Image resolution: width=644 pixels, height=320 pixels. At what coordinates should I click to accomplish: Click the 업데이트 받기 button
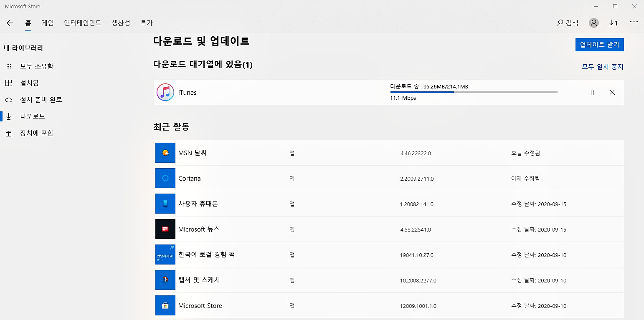pyautogui.click(x=599, y=45)
